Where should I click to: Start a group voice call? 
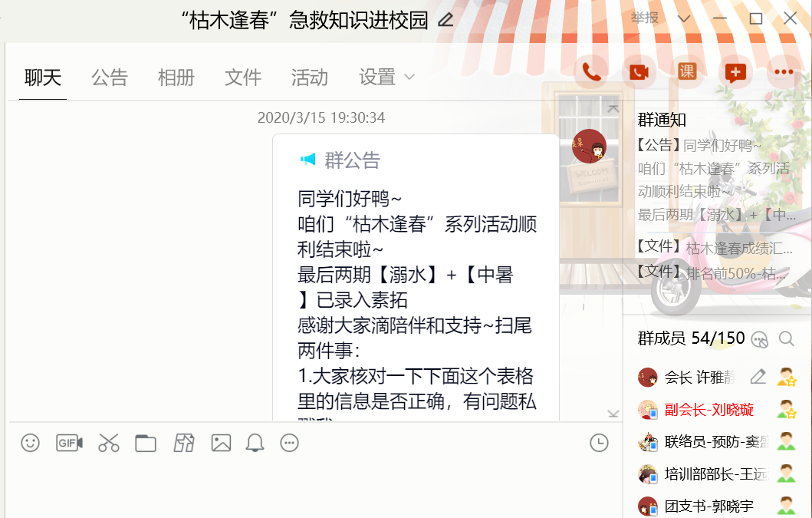(x=591, y=72)
